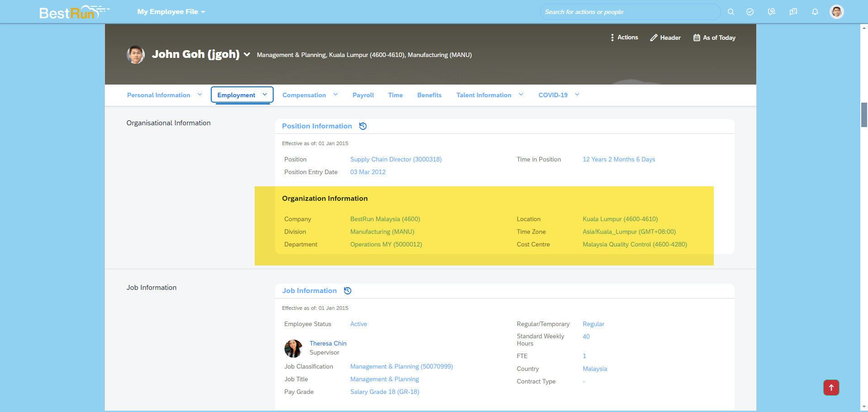Click the Standard Weekly Hours value 40
Screen dimensions: 868x412
click(586, 336)
